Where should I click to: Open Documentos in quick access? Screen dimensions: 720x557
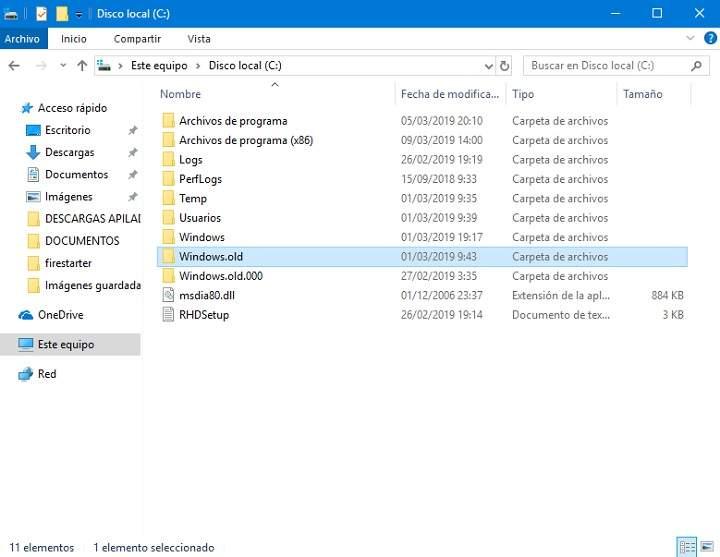(x=76, y=174)
